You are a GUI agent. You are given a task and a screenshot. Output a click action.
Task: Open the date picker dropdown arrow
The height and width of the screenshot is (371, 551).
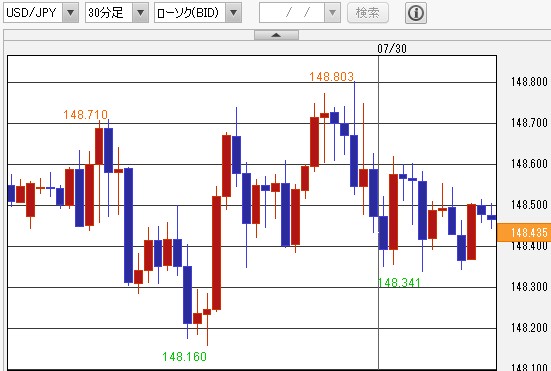point(332,13)
